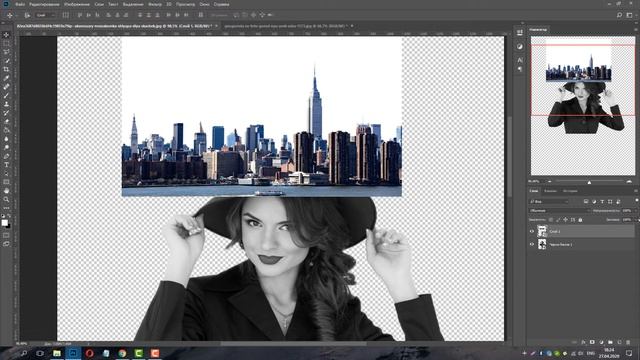Select the Rectangle shape tool
640x360 pixels.
click(6, 182)
